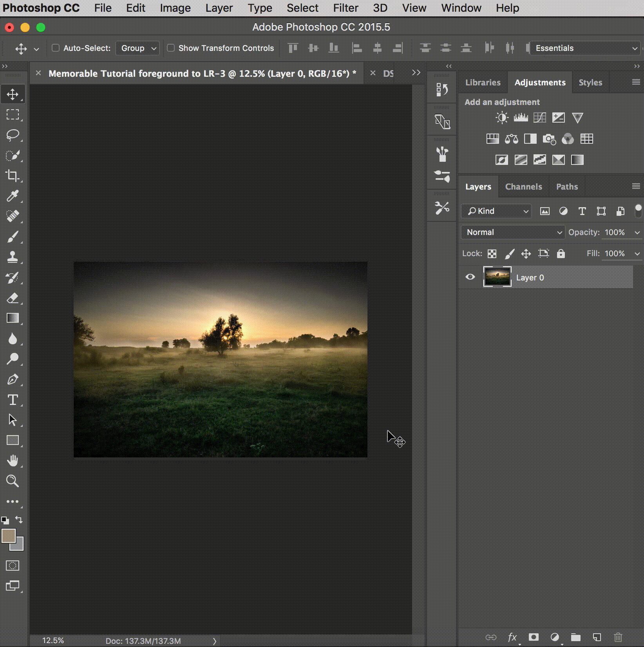The image size is (644, 647).
Task: Enable the Auto-Select checkbox
Action: tap(56, 48)
